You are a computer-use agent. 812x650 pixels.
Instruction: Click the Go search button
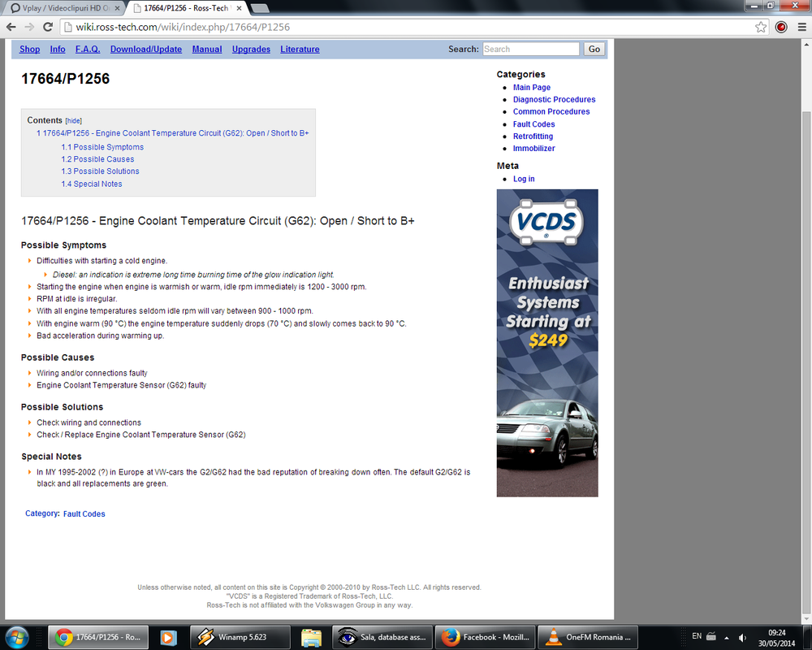click(594, 49)
